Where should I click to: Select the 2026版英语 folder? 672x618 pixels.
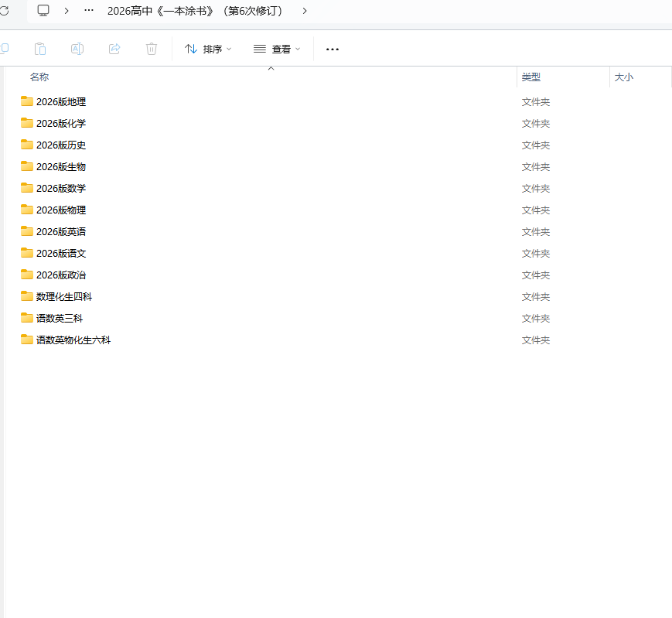(61, 231)
